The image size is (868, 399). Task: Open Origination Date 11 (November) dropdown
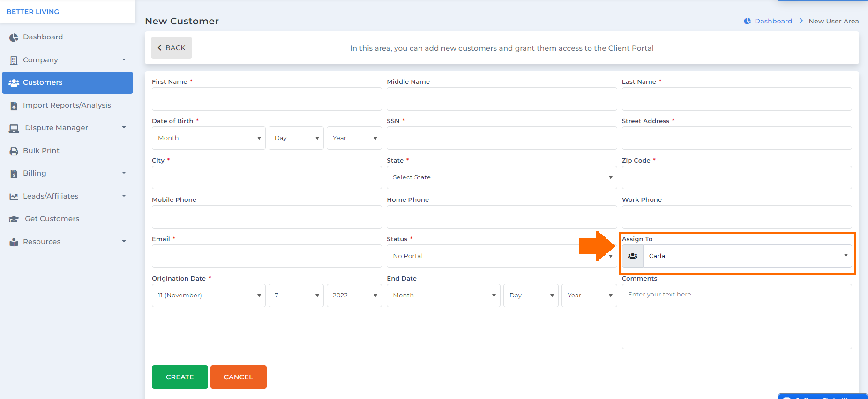click(x=209, y=296)
